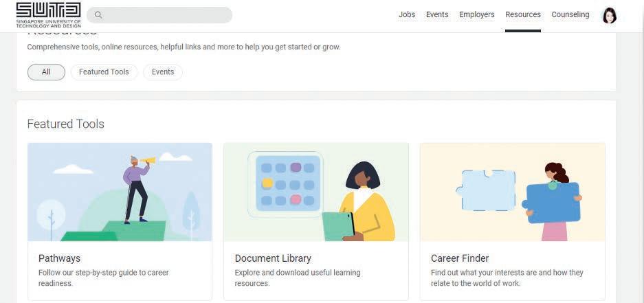Click the search magnifier icon
This screenshot has height=303, width=644.
click(x=98, y=15)
